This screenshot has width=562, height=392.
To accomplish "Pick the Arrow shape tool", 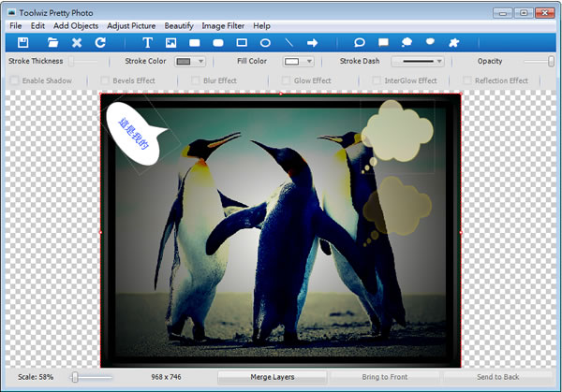I will (313, 43).
